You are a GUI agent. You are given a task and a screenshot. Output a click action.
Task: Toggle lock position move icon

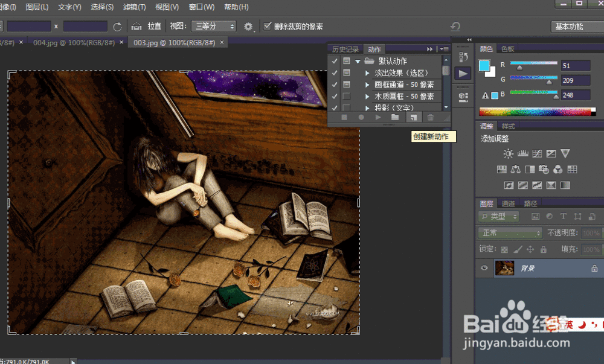pos(530,249)
